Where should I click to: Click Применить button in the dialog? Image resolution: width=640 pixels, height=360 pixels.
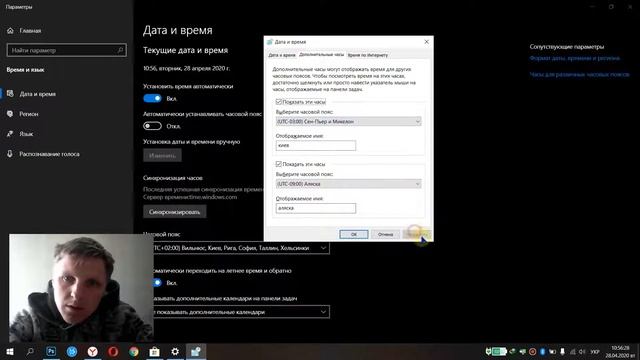click(x=416, y=234)
